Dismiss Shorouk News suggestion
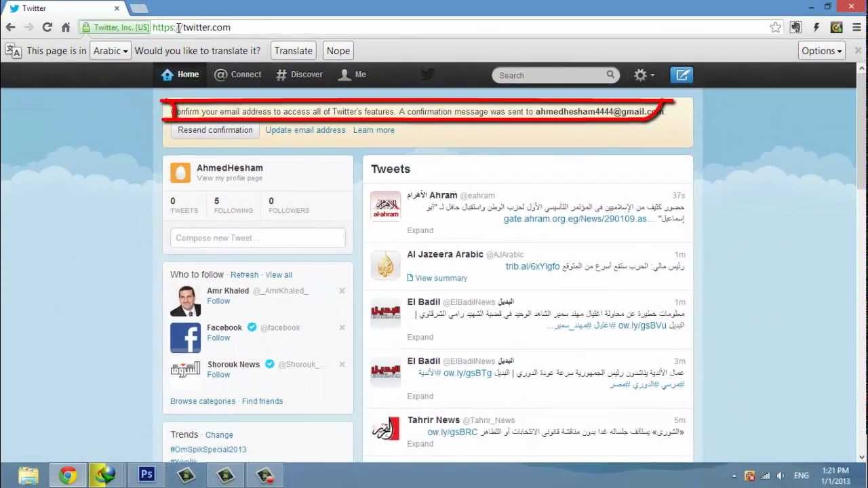Screen dimensions: 868x488 pyautogui.click(x=342, y=364)
